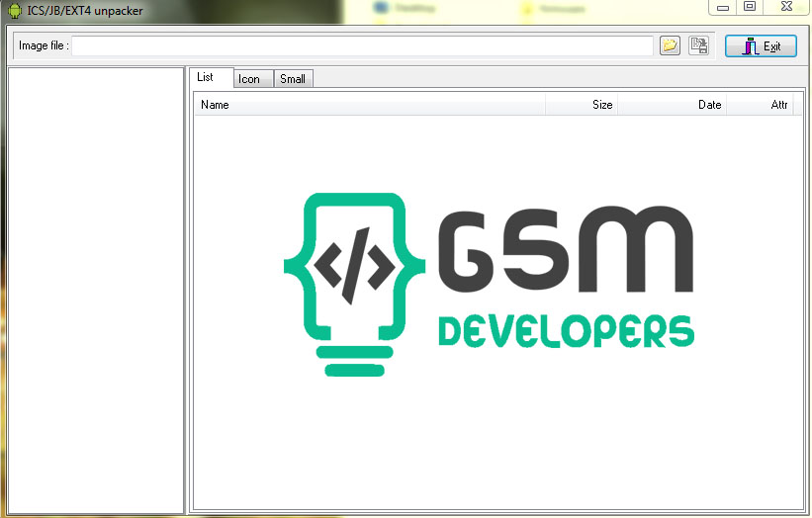This screenshot has width=812, height=518.
Task: Click the Image file path input field
Action: (362, 45)
